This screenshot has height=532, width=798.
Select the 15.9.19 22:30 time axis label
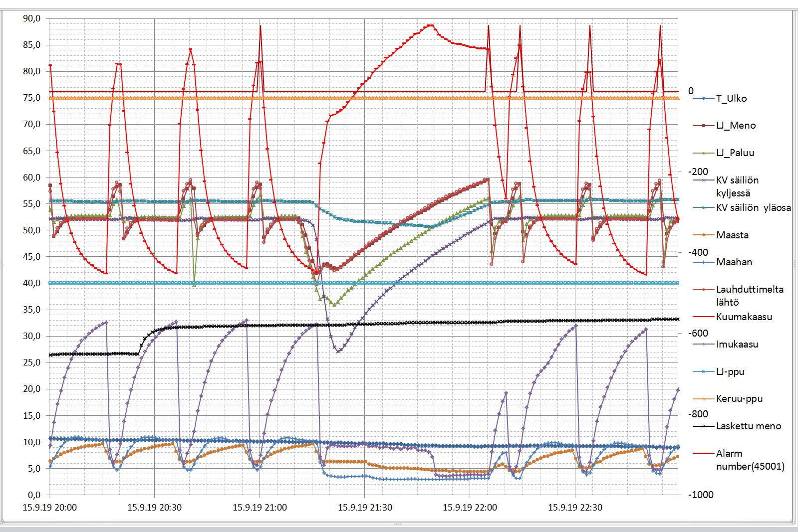click(575, 508)
